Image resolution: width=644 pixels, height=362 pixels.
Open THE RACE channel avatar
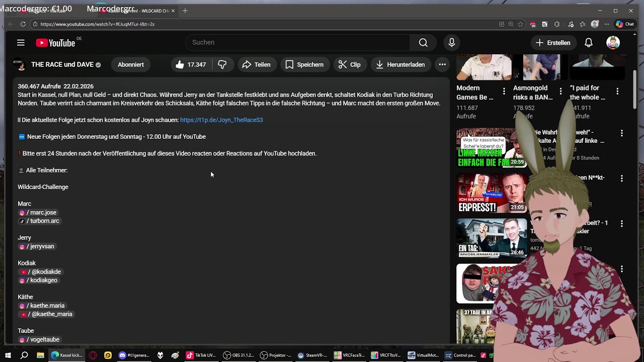(20, 65)
